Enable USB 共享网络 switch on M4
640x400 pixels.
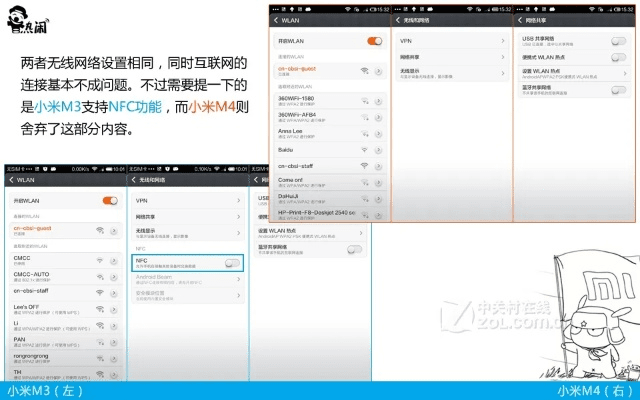(x=619, y=41)
